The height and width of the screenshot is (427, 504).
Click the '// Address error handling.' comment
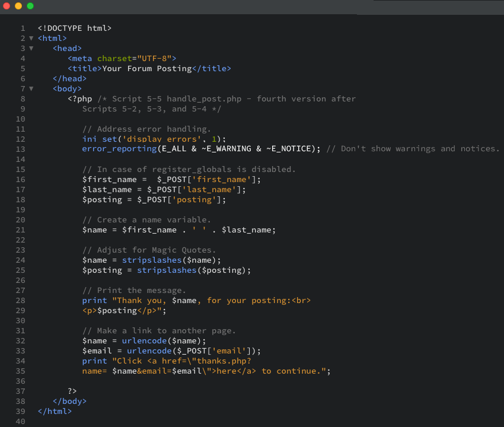point(146,129)
